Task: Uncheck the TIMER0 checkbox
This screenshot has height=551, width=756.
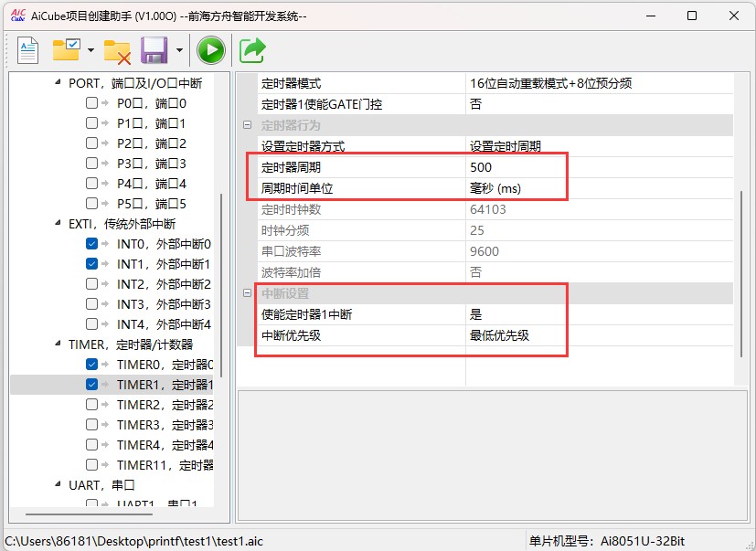Action: coord(91,364)
